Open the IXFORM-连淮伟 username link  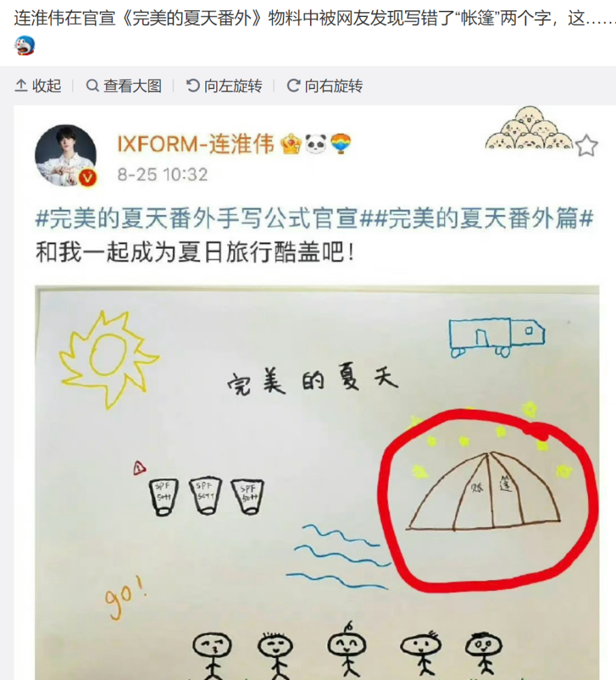point(196,144)
